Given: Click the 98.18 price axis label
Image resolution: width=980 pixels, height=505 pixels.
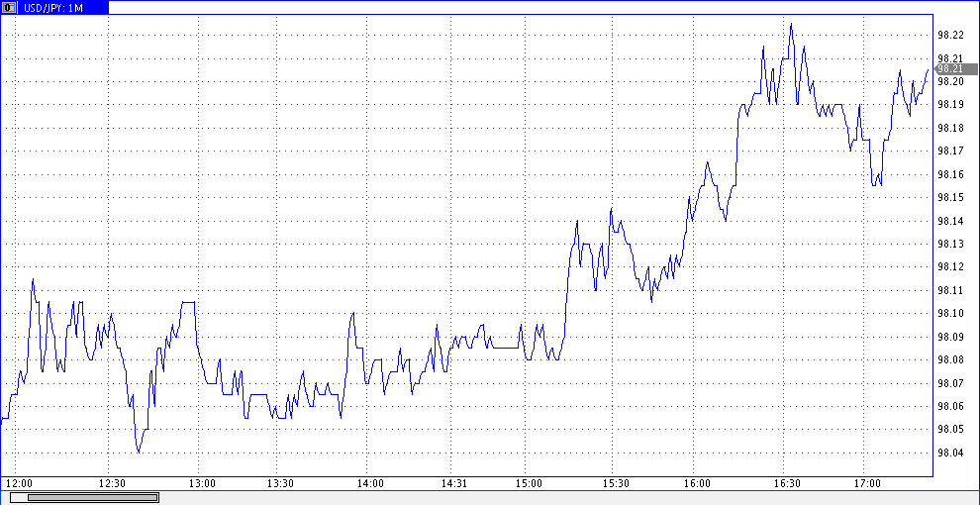Looking at the screenshot, I should [x=950, y=128].
